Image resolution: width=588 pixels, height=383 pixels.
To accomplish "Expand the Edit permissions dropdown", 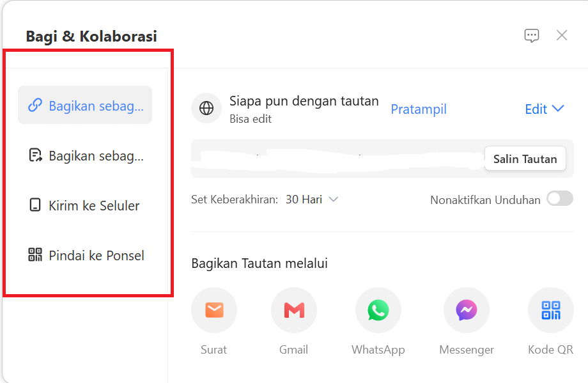I will tap(544, 109).
